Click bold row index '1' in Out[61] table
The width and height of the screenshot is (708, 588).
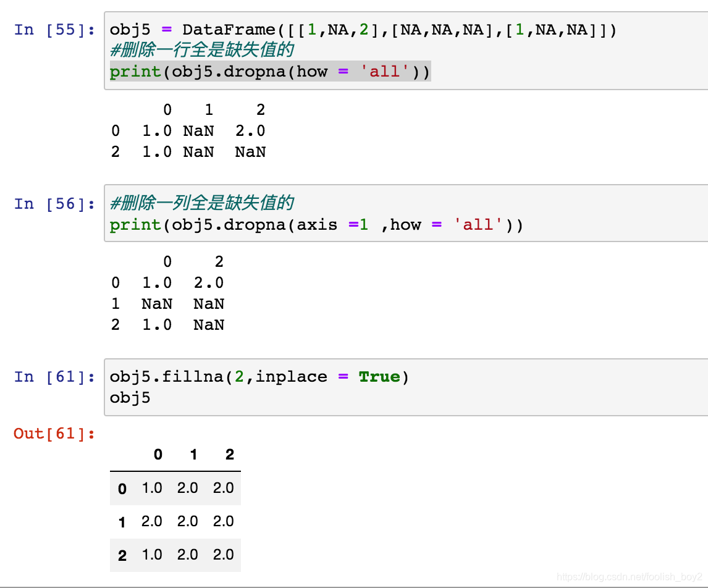click(x=122, y=522)
